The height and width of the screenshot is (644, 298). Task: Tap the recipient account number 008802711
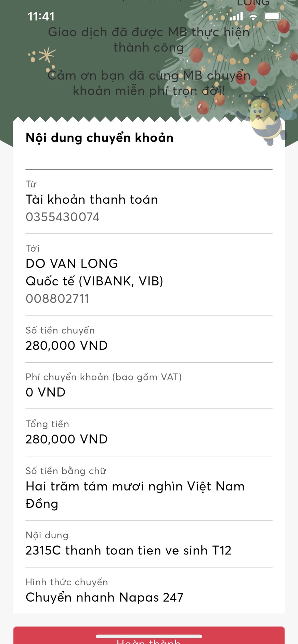point(57,299)
